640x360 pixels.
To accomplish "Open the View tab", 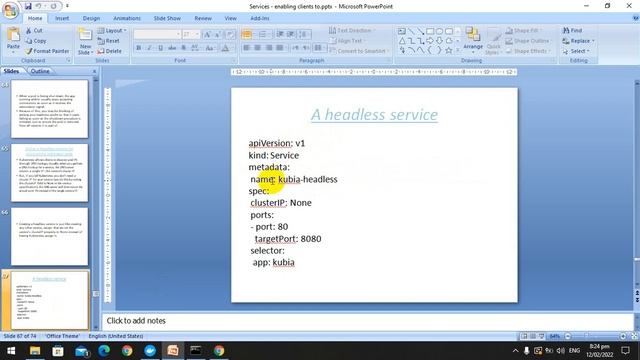I will [231, 18].
